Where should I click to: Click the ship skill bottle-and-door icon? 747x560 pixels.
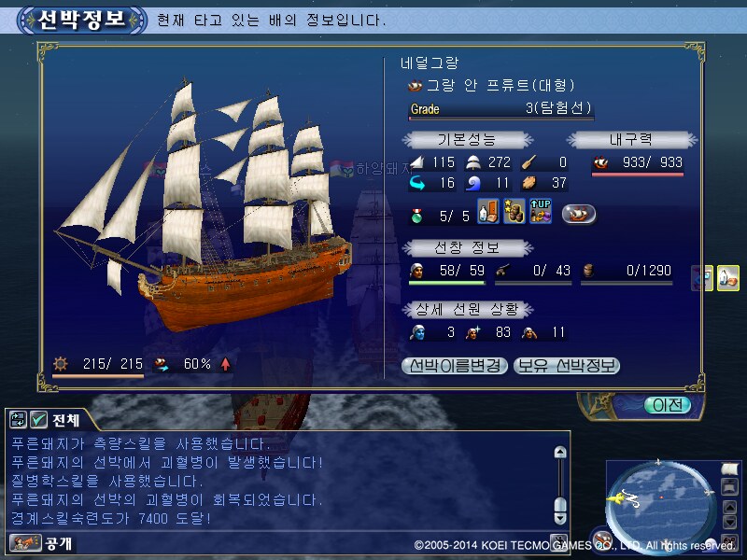tap(488, 212)
